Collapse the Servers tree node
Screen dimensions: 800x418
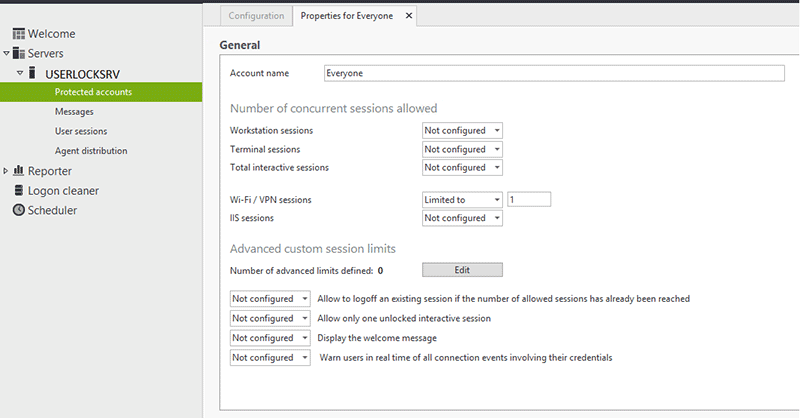pyautogui.click(x=6, y=53)
